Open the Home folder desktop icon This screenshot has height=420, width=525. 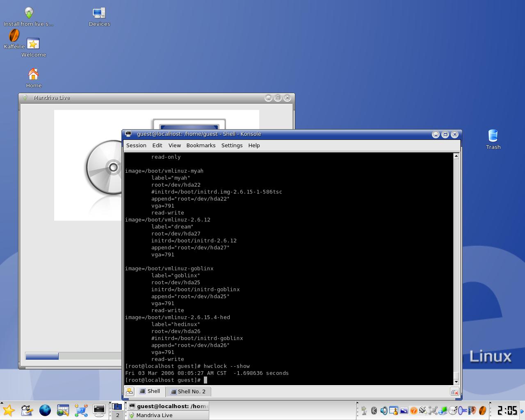pyautogui.click(x=34, y=78)
